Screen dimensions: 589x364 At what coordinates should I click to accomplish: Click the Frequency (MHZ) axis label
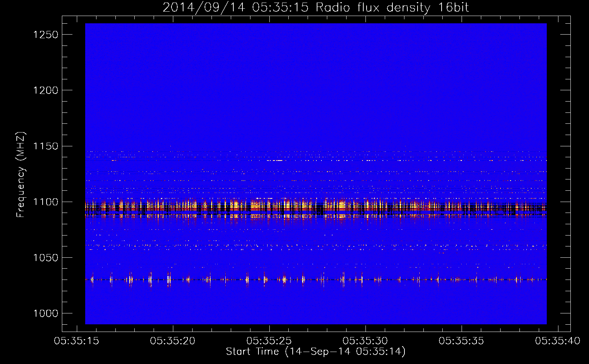21,175
